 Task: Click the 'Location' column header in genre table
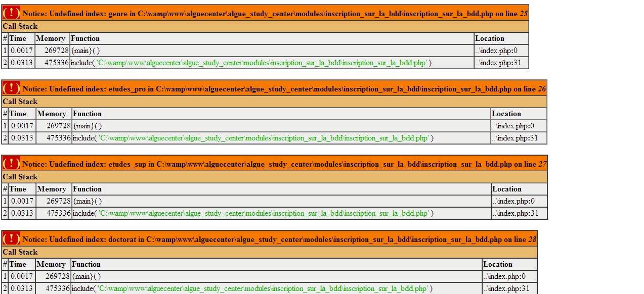tap(490, 38)
